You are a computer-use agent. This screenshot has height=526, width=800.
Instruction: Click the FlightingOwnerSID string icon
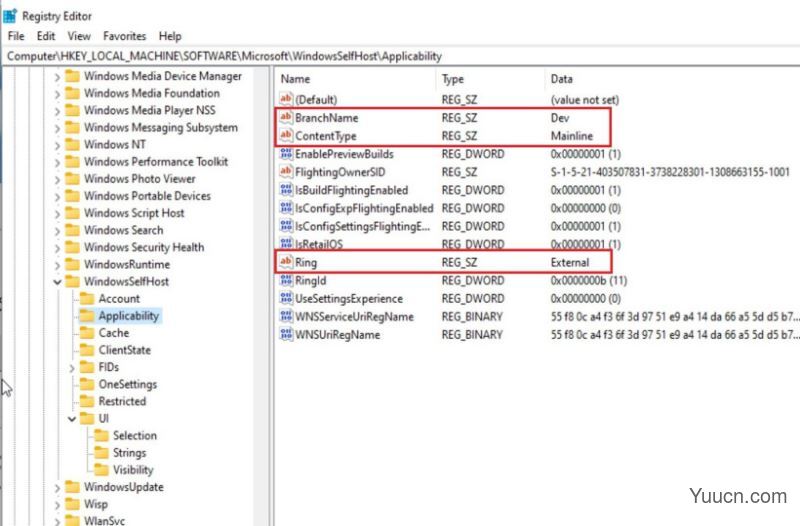pyautogui.click(x=286, y=172)
